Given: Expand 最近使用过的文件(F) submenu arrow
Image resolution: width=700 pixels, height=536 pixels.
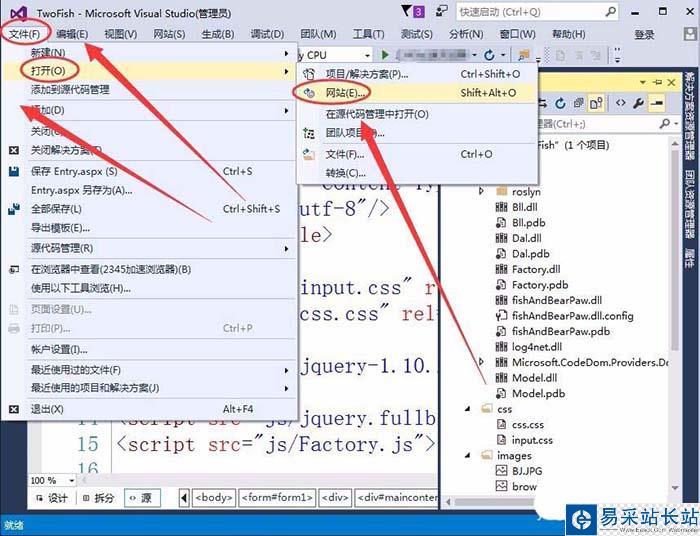Looking at the screenshot, I should click(x=286, y=370).
